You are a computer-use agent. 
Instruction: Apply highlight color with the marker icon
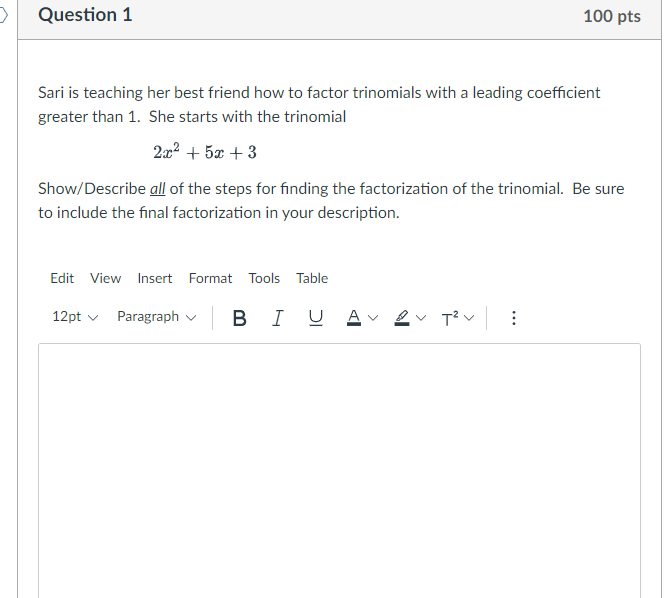[x=402, y=318]
